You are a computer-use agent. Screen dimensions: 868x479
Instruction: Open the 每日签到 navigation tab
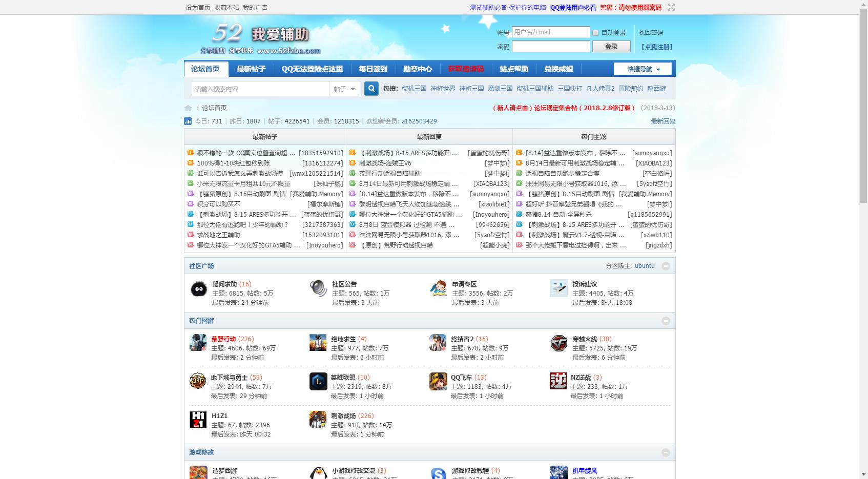coord(373,69)
